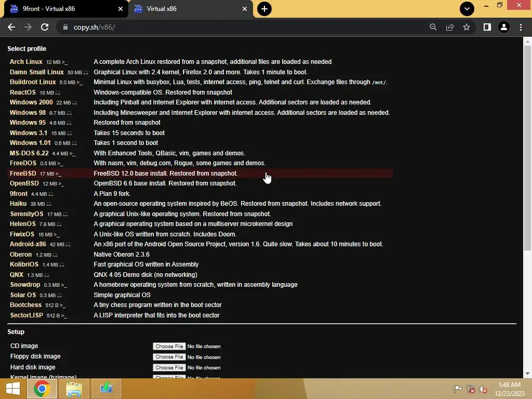Launch the KolibriOS profile
The image size is (532, 399).
(x=24, y=264)
